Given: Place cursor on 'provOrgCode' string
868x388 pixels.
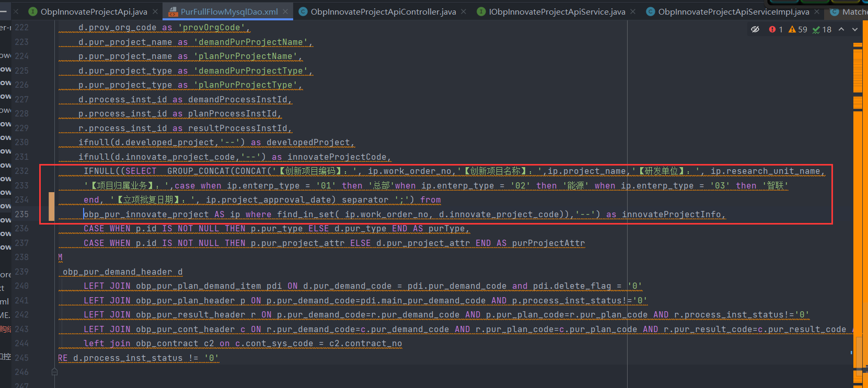Looking at the screenshot, I should pyautogui.click(x=212, y=28).
